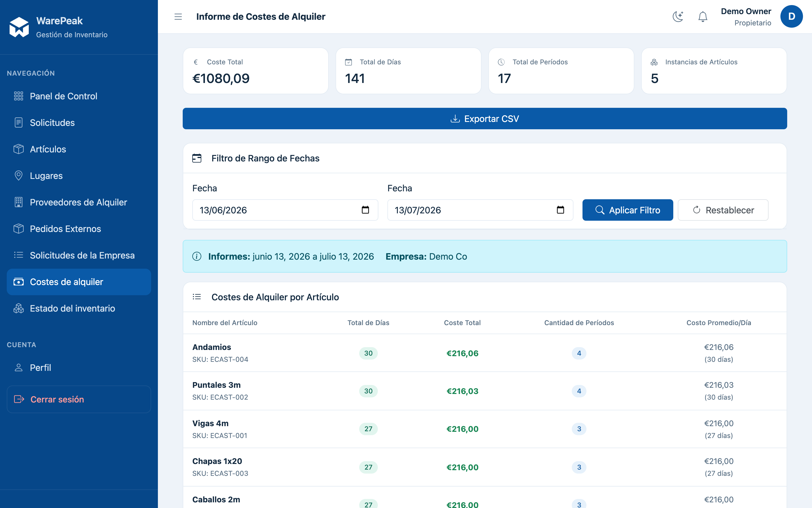Click the Lugares map pin icon
The width and height of the screenshot is (812, 508).
click(18, 176)
